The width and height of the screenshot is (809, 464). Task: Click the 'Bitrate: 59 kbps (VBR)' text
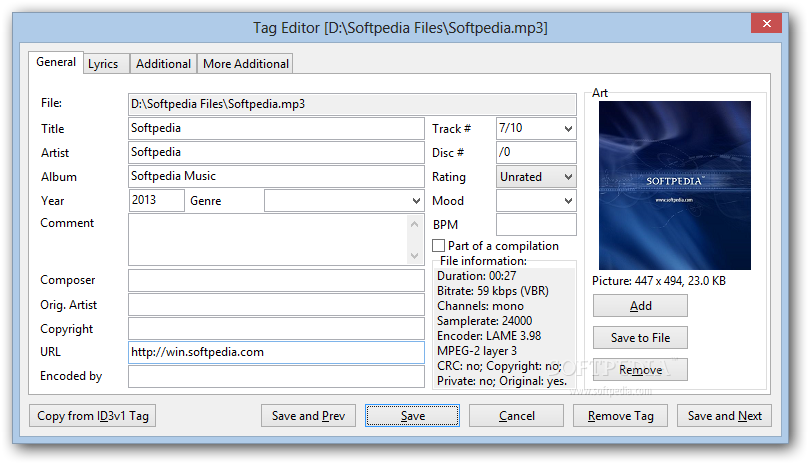[493, 291]
